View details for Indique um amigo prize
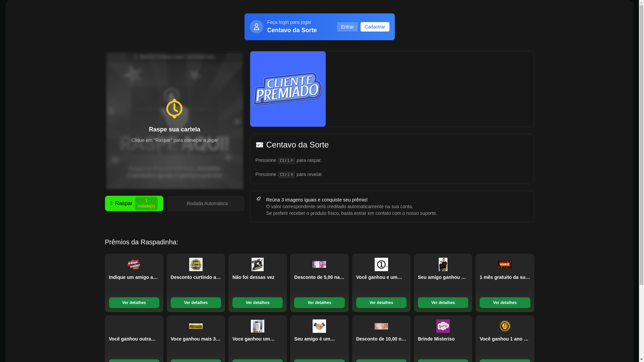This screenshot has width=644, height=362. click(x=134, y=303)
